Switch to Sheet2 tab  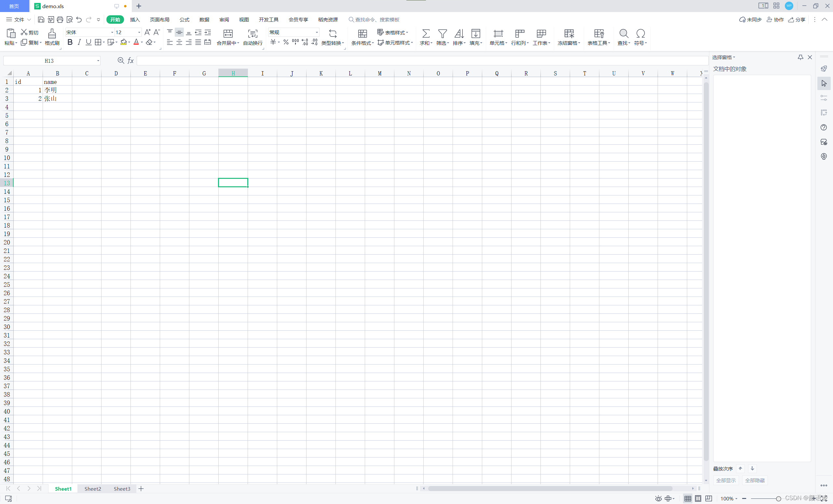point(93,489)
